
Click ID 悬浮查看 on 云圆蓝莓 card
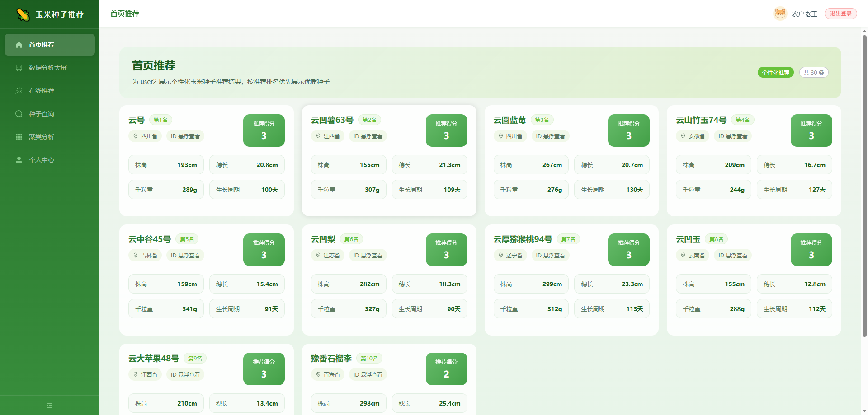tap(551, 136)
